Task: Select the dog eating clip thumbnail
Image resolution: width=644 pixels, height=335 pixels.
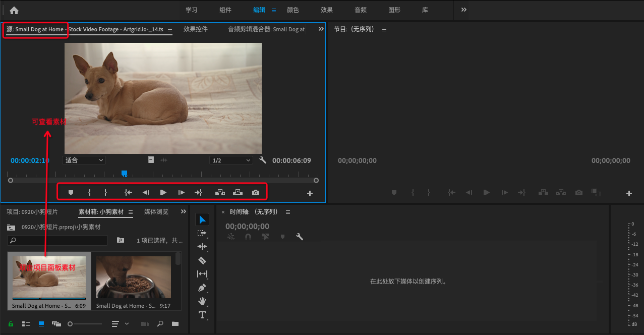Action: 134,276
